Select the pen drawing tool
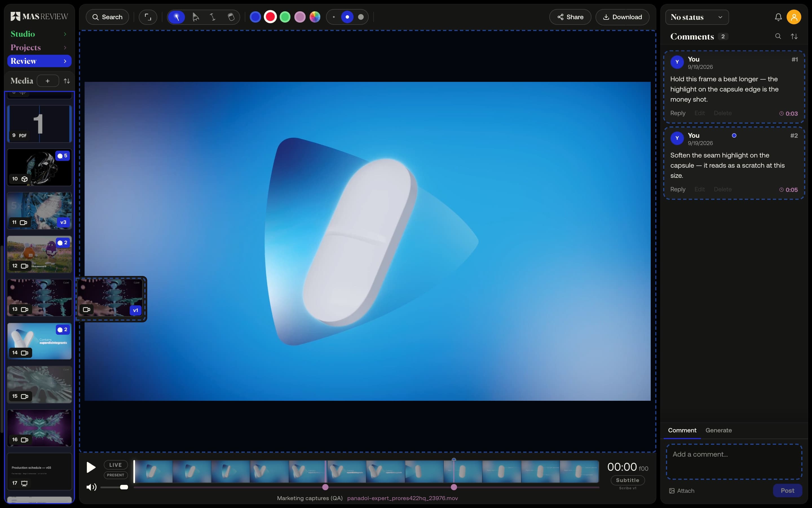Image resolution: width=812 pixels, height=508 pixels. coord(196,17)
